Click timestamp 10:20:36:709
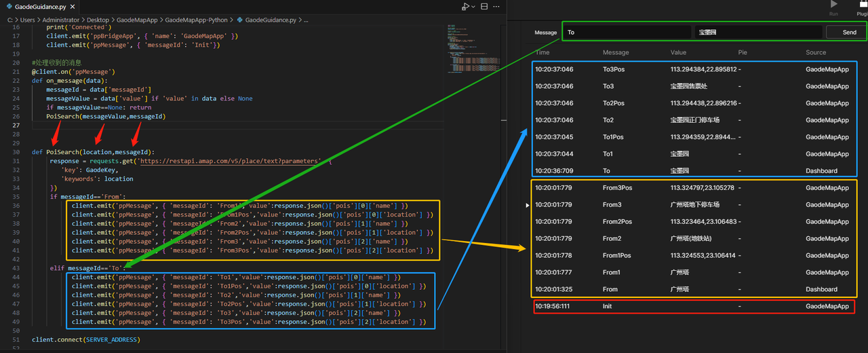Image resolution: width=868 pixels, height=353 pixels. [x=554, y=171]
